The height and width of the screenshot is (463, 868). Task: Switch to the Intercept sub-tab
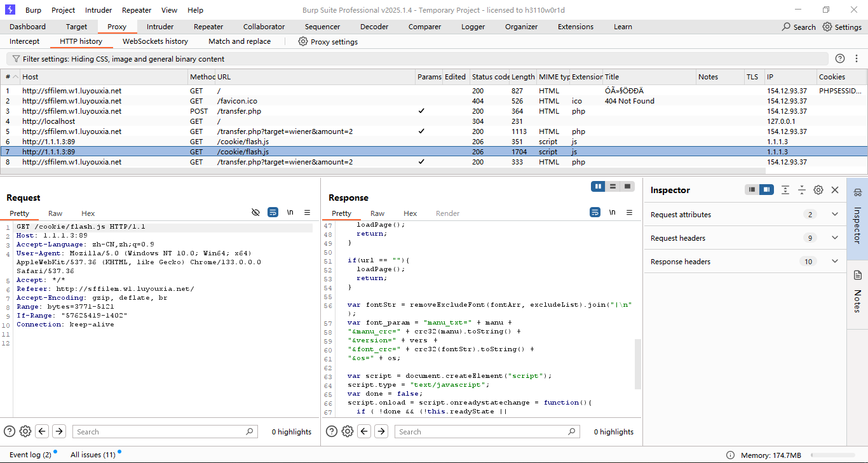(x=24, y=41)
